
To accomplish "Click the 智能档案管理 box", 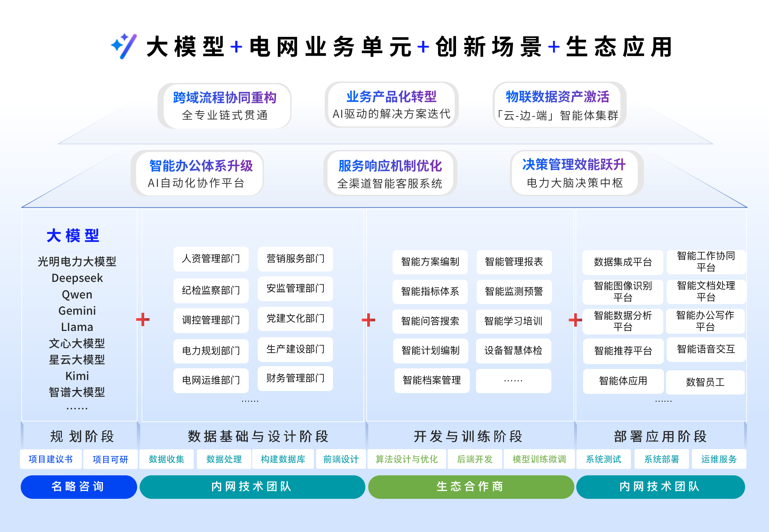I will 432,380.
